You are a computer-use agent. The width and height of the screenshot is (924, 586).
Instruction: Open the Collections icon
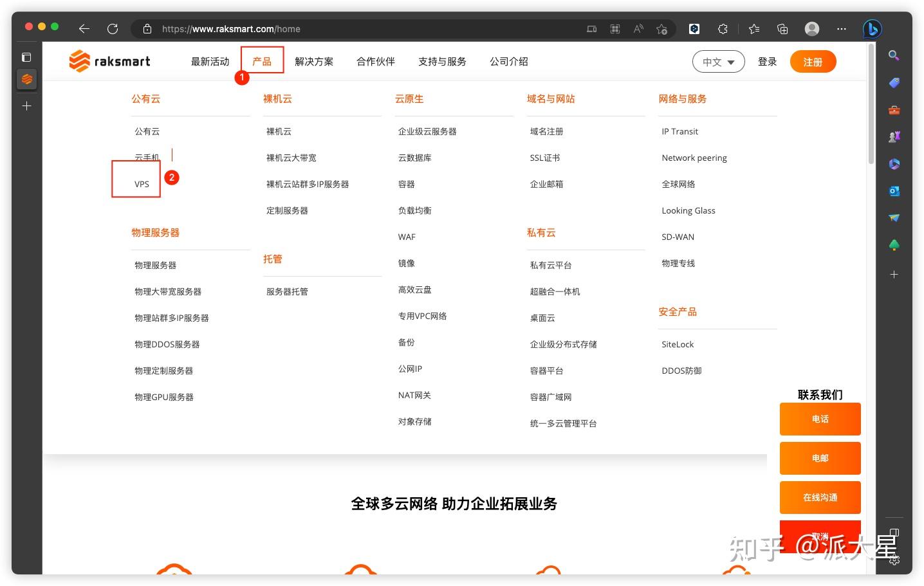[x=782, y=28]
